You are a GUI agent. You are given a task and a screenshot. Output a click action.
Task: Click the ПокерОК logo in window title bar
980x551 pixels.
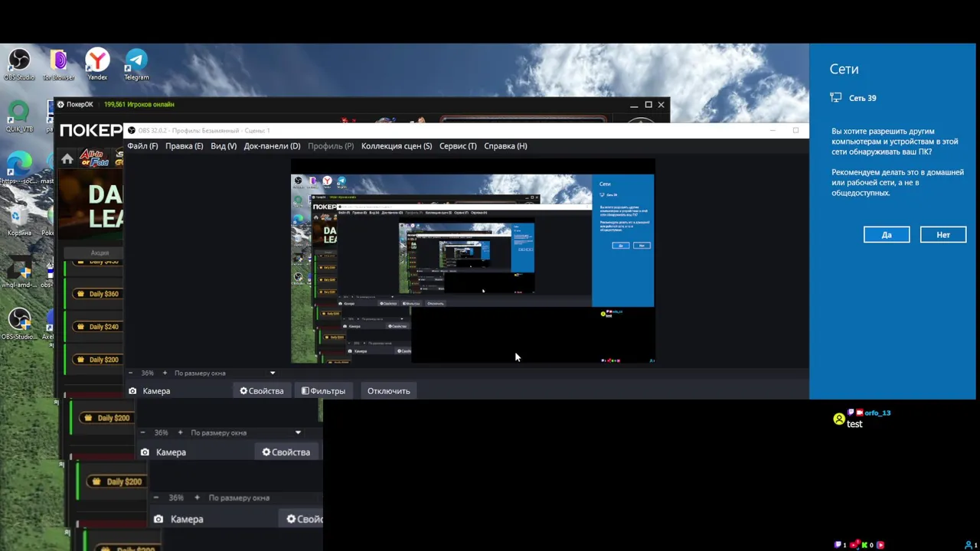tap(60, 104)
